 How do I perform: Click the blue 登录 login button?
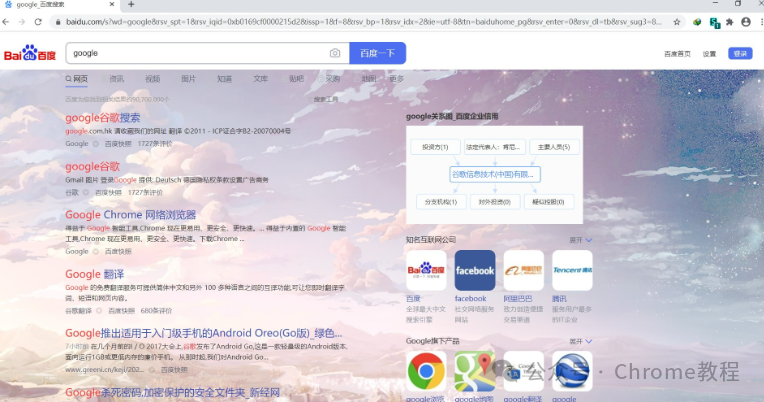740,54
